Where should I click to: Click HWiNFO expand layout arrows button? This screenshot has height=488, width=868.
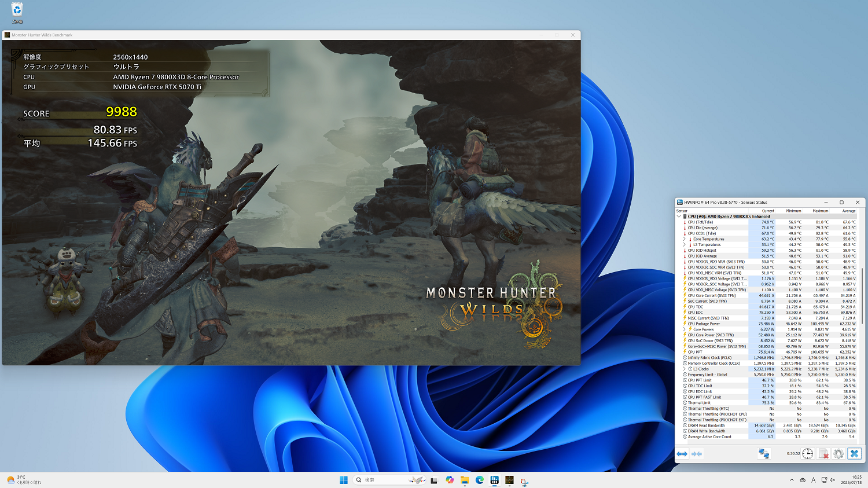[682, 454]
